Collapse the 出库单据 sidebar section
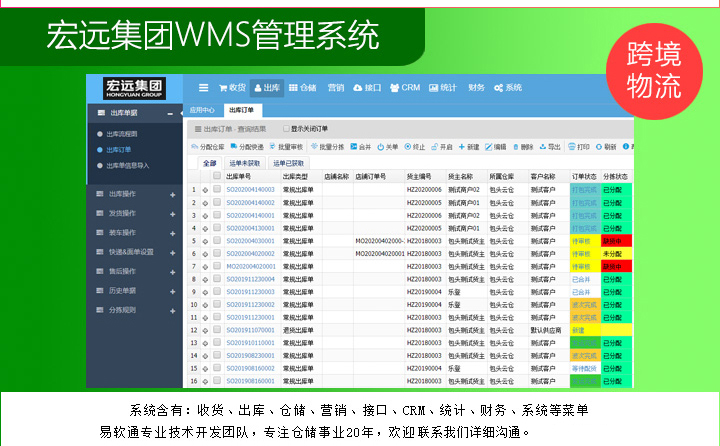Screen dimensions: 720x446 (x=171, y=115)
